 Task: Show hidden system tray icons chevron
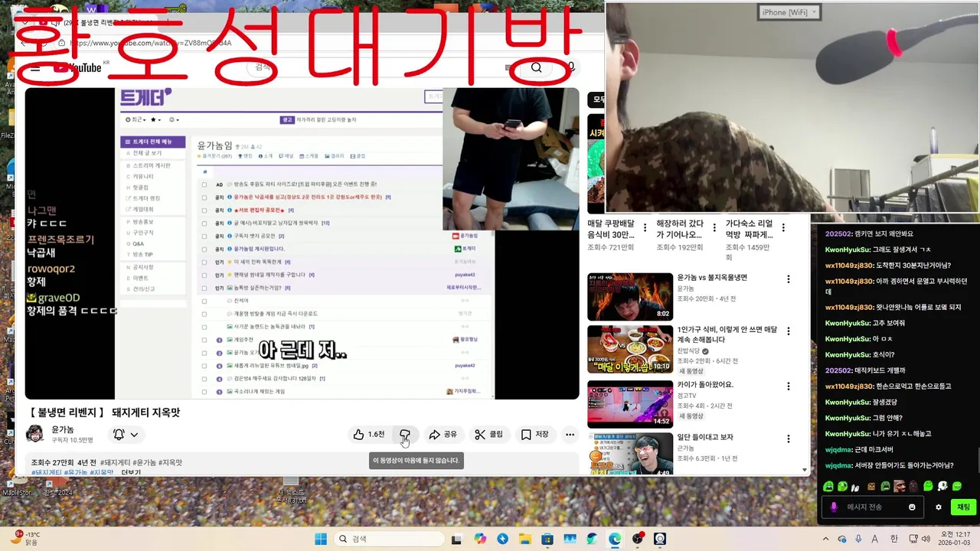[x=825, y=539]
